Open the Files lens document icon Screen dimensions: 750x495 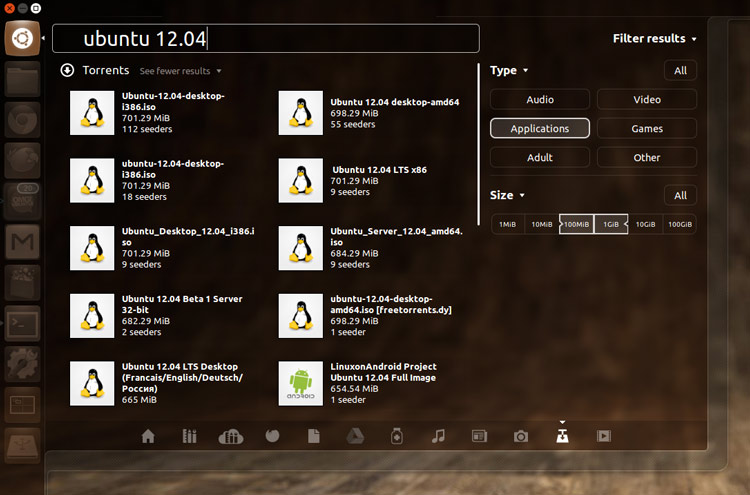coord(314,436)
